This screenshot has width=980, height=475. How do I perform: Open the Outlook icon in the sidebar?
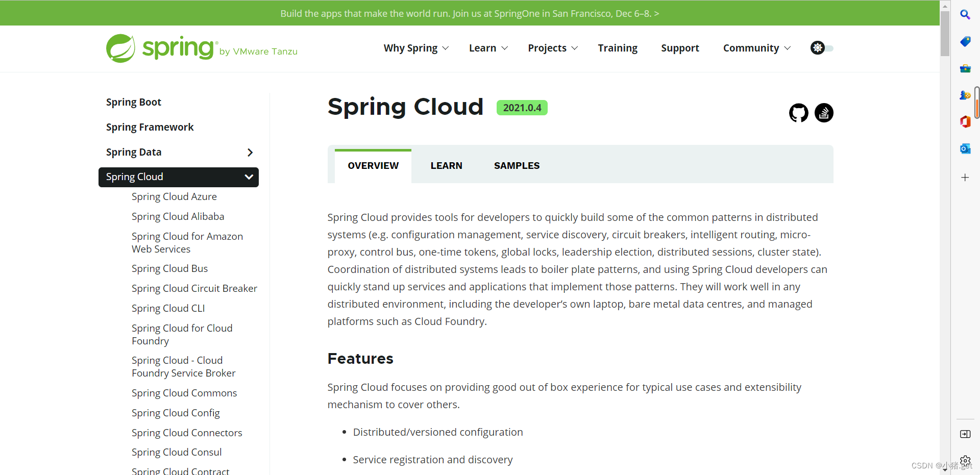966,148
